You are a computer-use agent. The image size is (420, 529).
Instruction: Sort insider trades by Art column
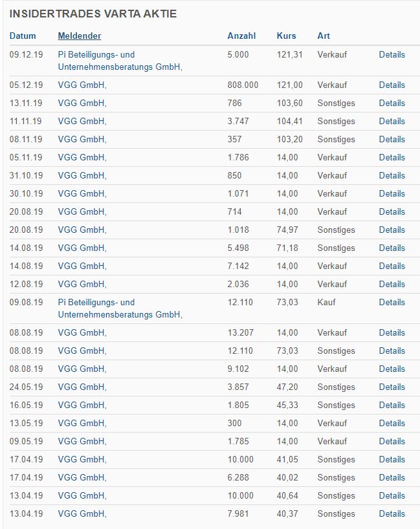(x=323, y=36)
